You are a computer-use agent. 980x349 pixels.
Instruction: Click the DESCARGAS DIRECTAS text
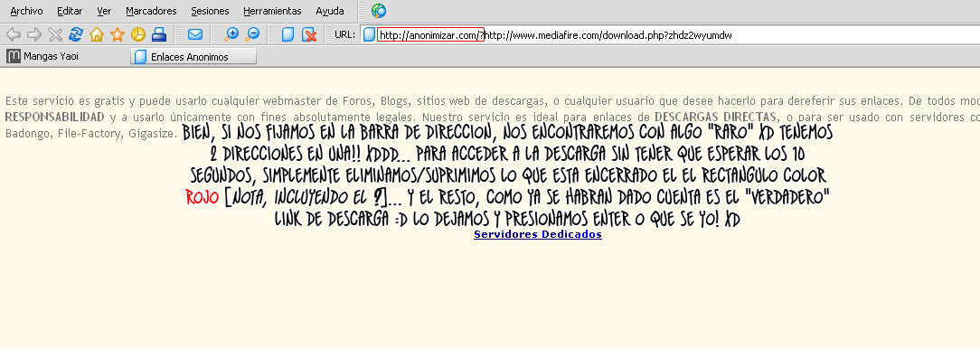click(716, 117)
